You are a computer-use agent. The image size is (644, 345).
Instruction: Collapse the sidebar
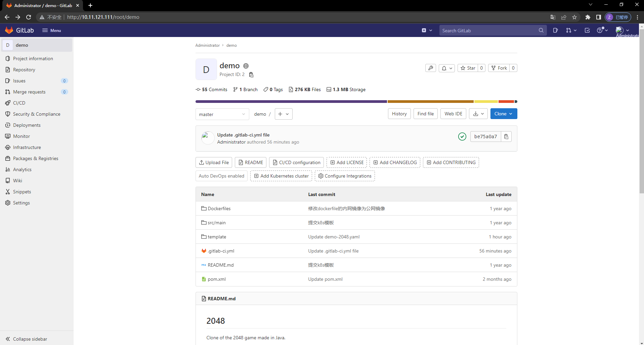pyautogui.click(x=26, y=339)
